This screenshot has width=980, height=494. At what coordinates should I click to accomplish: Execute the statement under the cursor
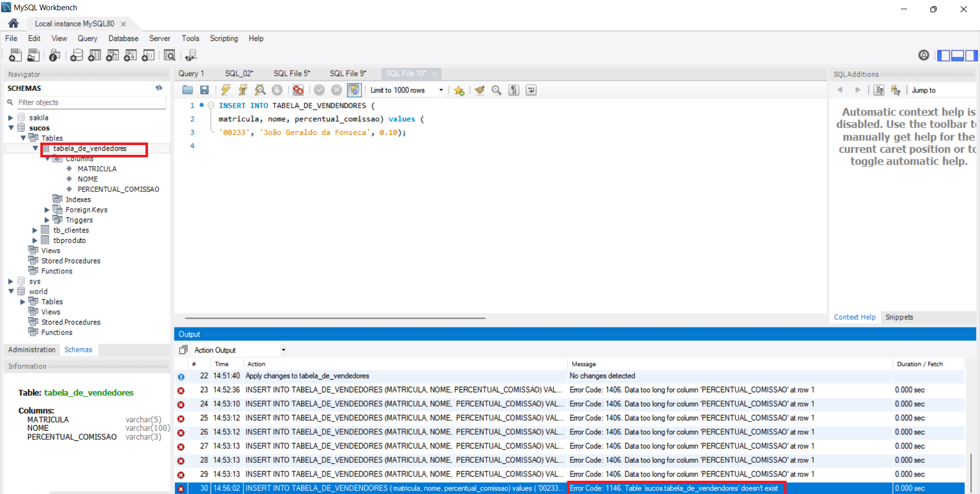point(243,90)
